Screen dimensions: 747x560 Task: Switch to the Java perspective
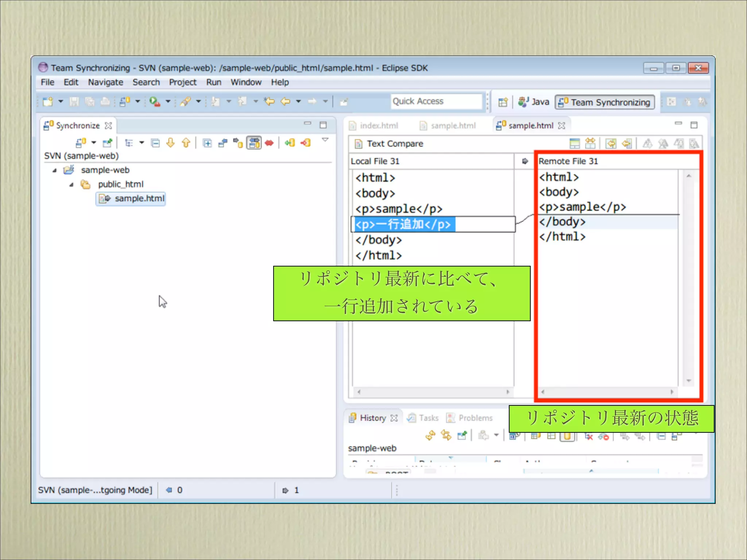(x=534, y=102)
